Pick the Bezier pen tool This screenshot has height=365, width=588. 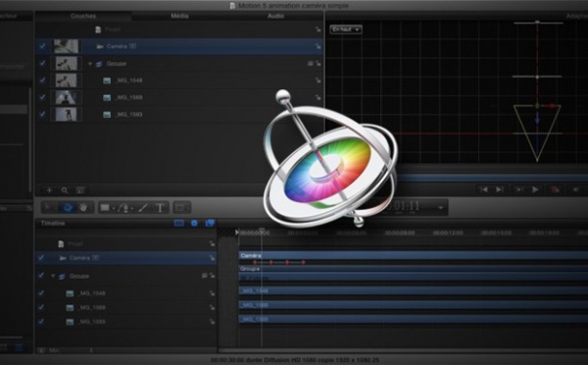(x=124, y=207)
